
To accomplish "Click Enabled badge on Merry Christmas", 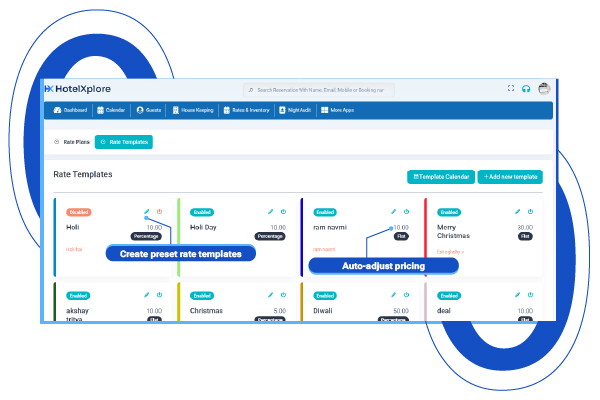I will pyautogui.click(x=449, y=212).
